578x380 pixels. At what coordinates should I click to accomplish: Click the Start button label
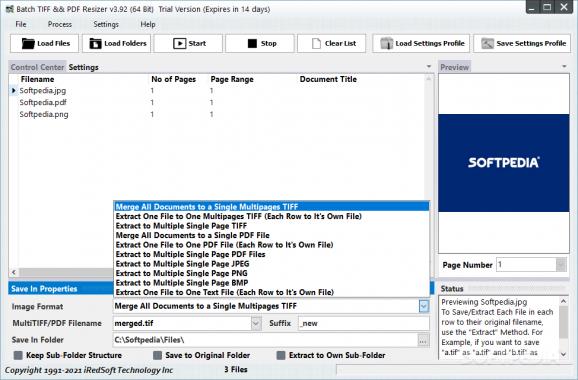197,43
